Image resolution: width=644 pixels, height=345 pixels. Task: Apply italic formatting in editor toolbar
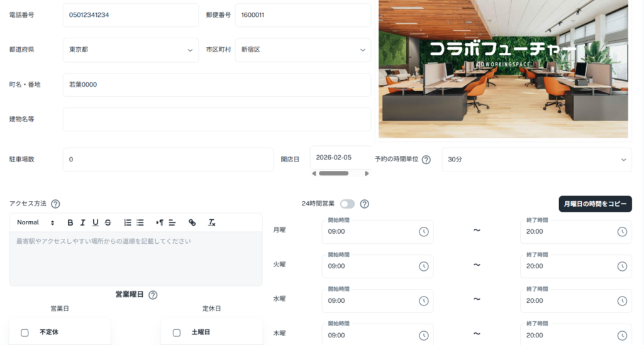[x=82, y=222]
